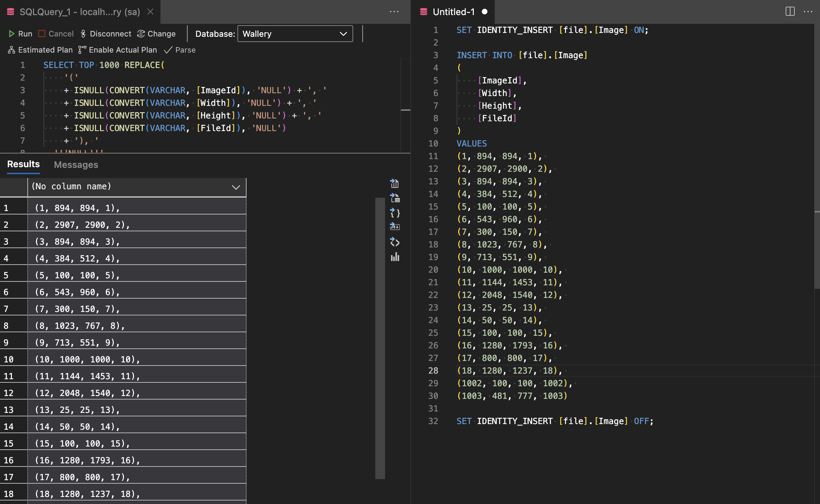Close the SQLQuery_1 tab
The height and width of the screenshot is (504, 820).
point(150,12)
